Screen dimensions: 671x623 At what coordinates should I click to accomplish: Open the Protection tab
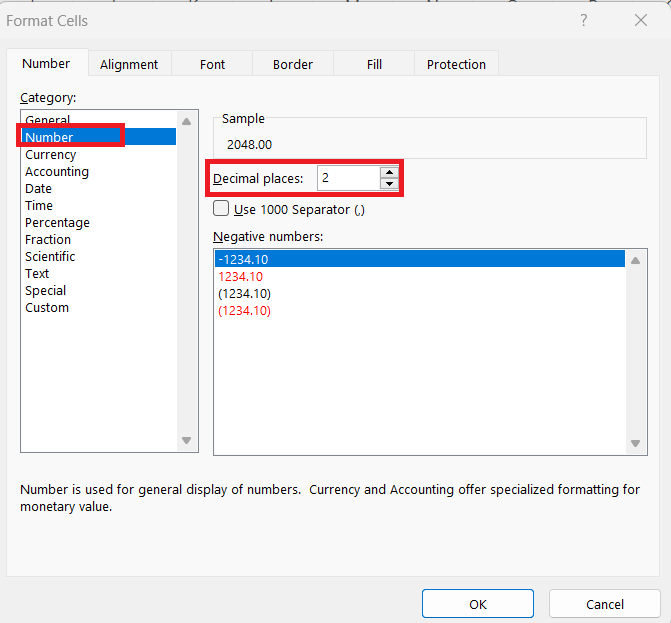pos(456,64)
